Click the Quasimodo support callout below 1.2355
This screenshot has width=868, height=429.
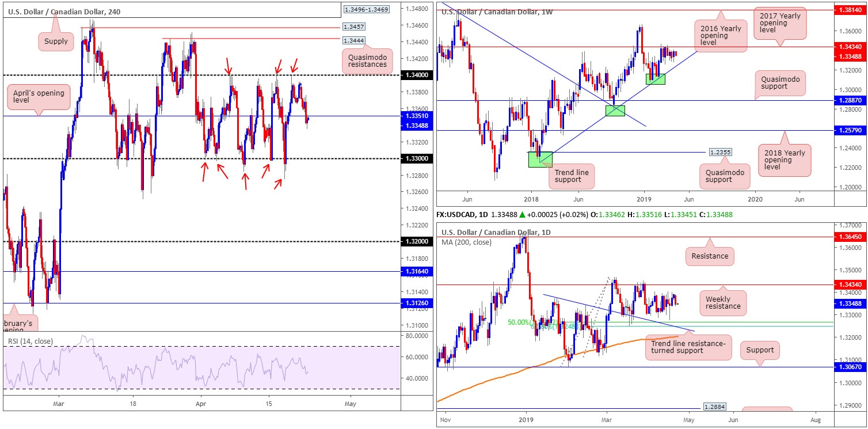point(724,176)
